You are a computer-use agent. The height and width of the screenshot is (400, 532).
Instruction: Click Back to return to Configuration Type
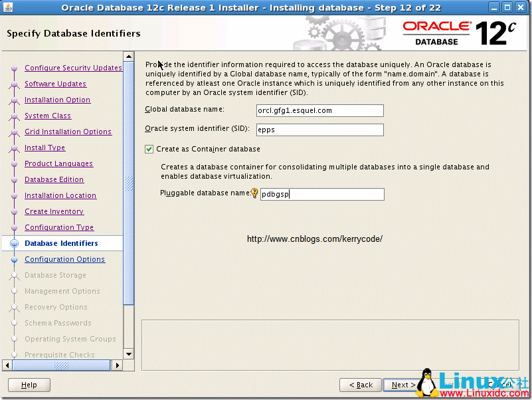(360, 385)
